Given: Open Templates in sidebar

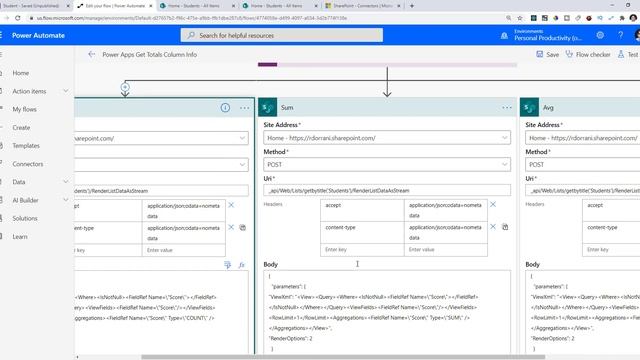Looking at the screenshot, I should (26, 146).
